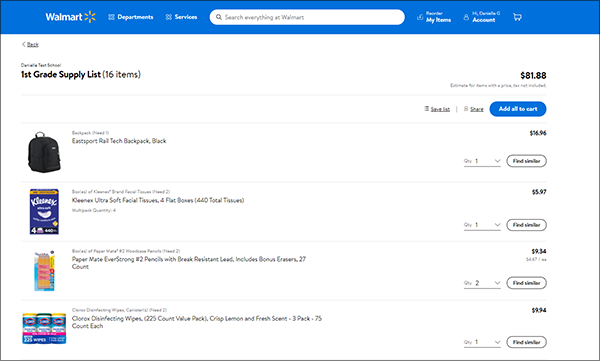
Task: Find similar items to Paper Mate pencils
Action: coord(527,283)
